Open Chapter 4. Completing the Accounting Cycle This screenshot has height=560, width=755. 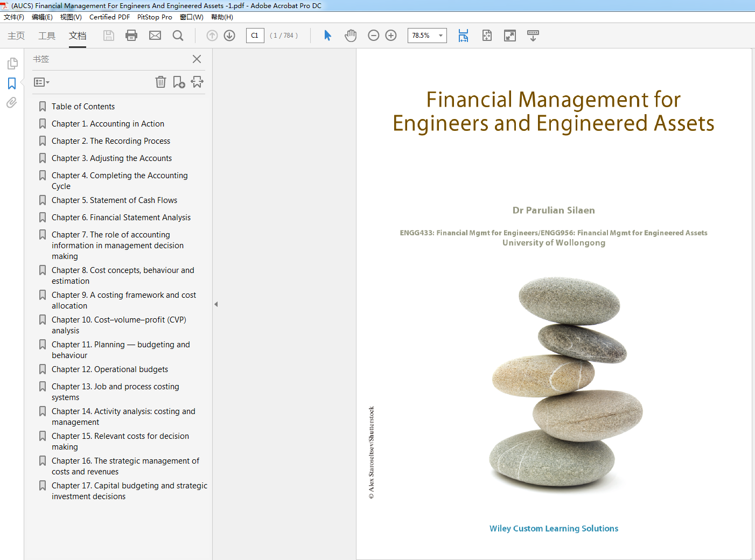(x=120, y=181)
